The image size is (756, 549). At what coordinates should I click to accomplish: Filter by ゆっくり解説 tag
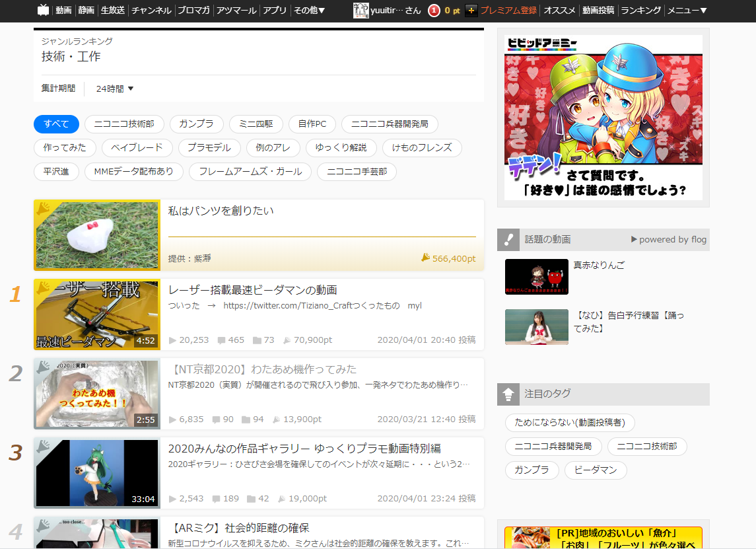pos(341,147)
